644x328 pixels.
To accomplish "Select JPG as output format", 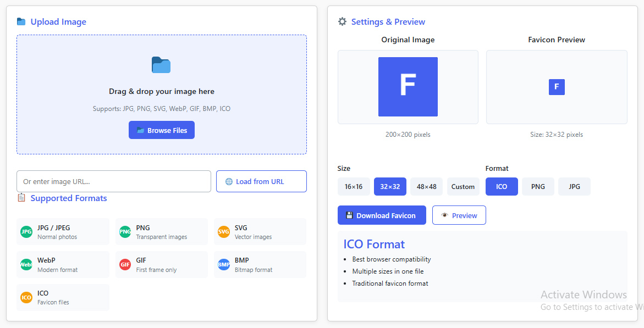I will 574,186.
